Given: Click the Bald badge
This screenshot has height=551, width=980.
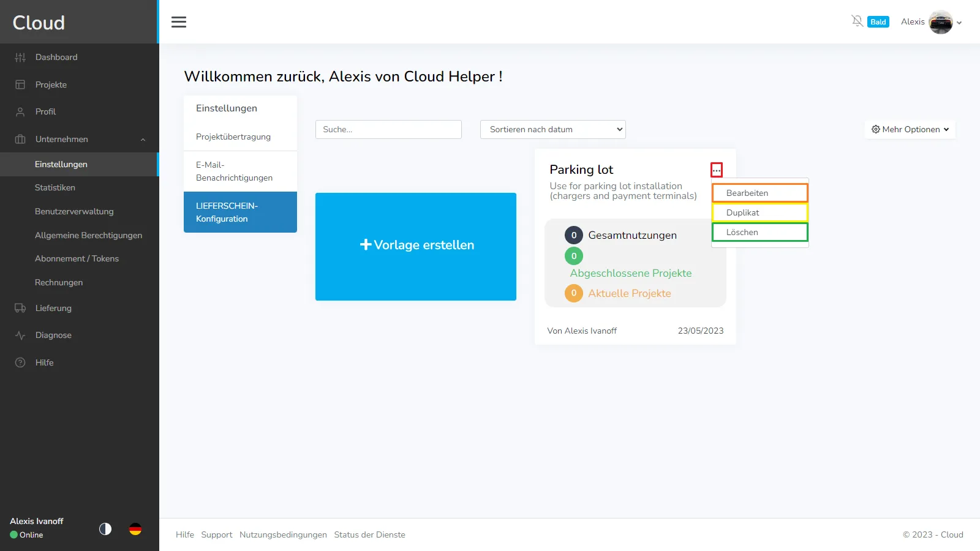Looking at the screenshot, I should [x=878, y=21].
